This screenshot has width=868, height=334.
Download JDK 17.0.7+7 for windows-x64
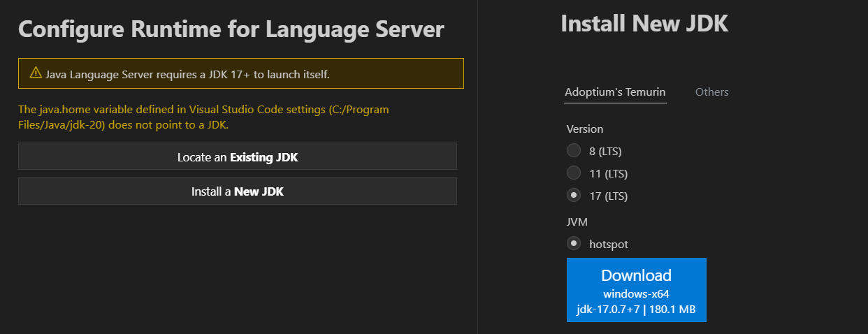pos(637,290)
